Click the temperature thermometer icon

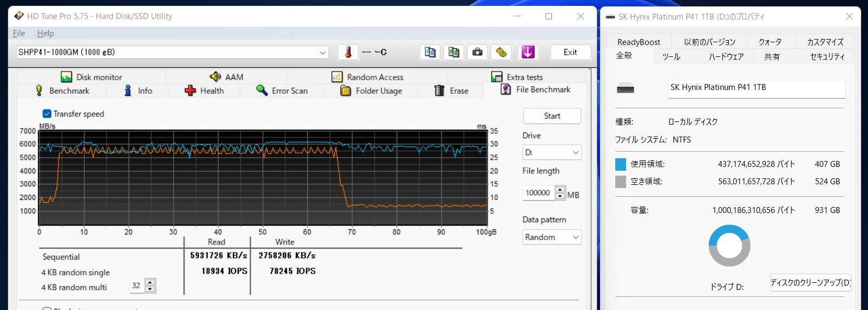coord(348,52)
